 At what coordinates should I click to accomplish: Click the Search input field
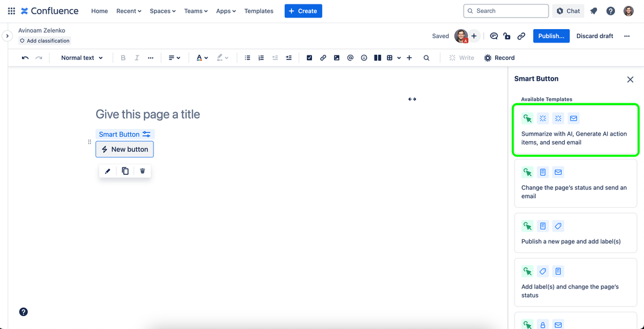(506, 11)
